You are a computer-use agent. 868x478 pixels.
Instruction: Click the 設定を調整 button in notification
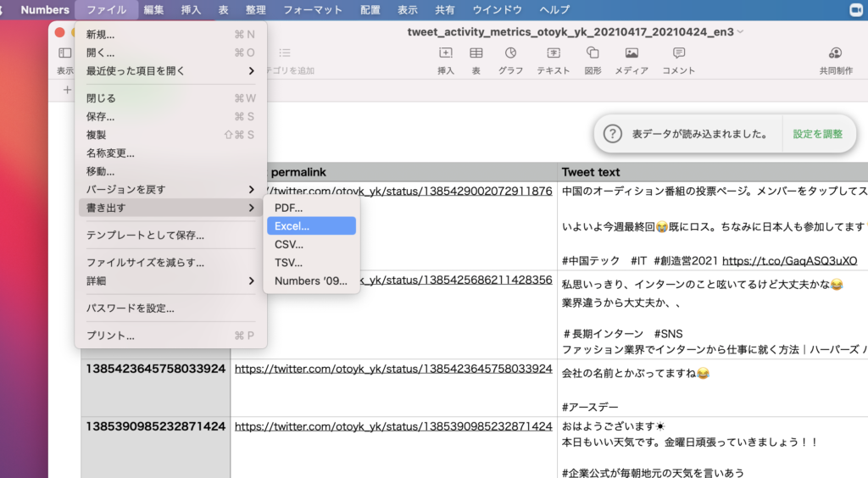[x=818, y=134]
